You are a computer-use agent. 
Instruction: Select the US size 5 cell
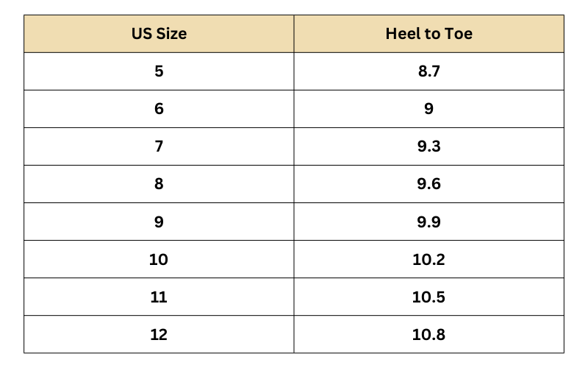[x=159, y=71]
